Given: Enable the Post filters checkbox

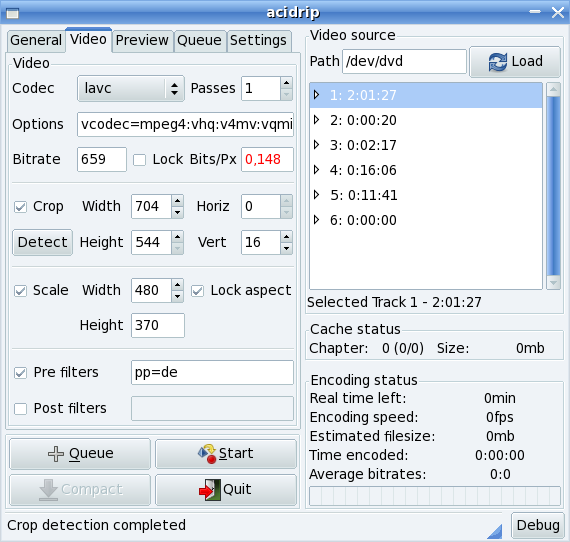Looking at the screenshot, I should [x=20, y=409].
